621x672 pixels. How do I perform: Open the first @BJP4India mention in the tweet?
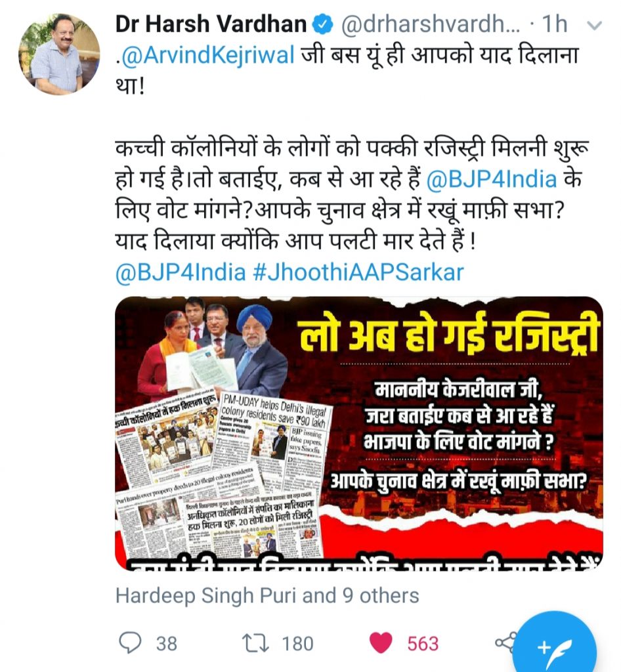tap(492, 179)
